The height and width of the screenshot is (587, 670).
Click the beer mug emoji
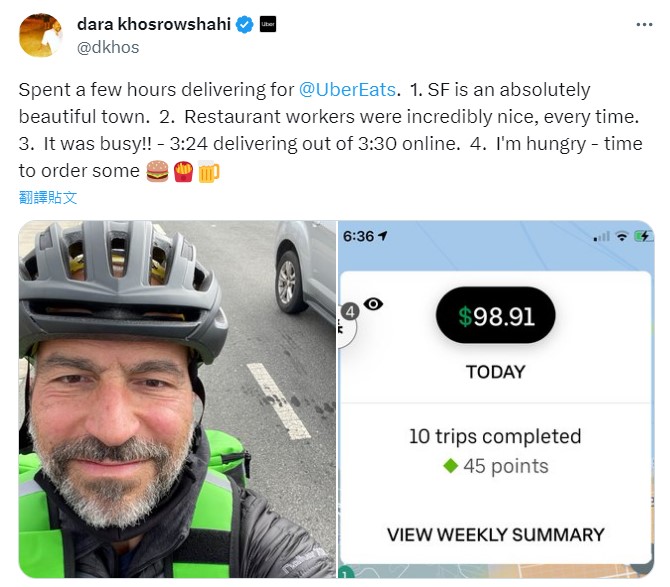pos(209,172)
